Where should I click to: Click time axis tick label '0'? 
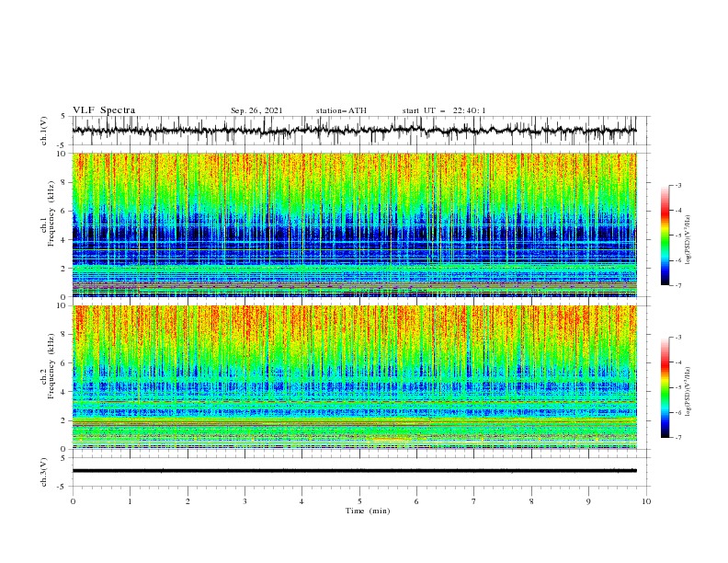pyautogui.click(x=73, y=501)
